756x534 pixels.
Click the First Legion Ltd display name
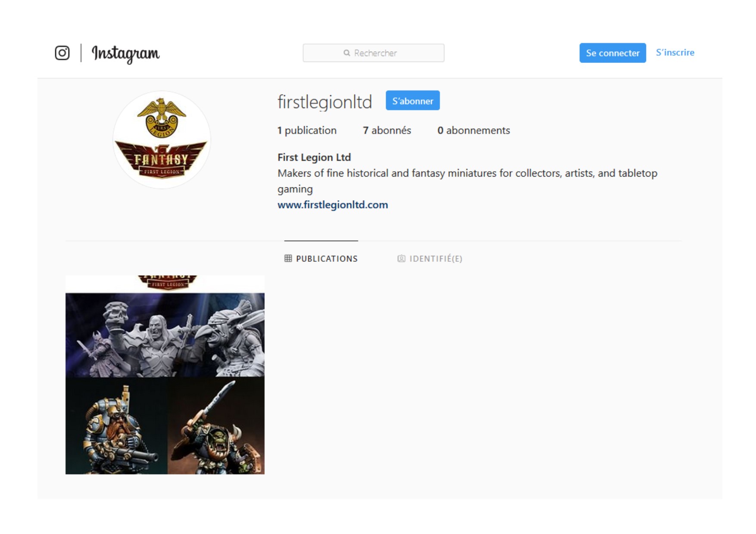pyautogui.click(x=314, y=158)
